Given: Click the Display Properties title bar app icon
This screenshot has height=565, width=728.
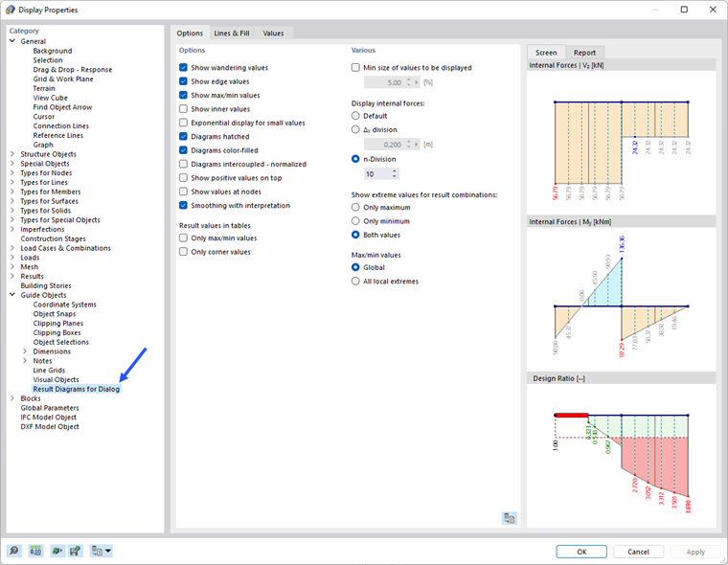Looking at the screenshot, I should [x=11, y=10].
